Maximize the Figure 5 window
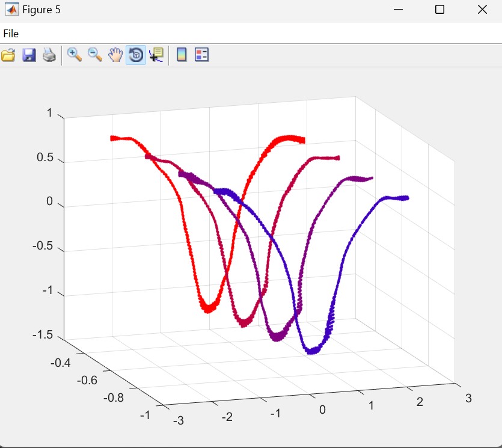 pos(439,10)
